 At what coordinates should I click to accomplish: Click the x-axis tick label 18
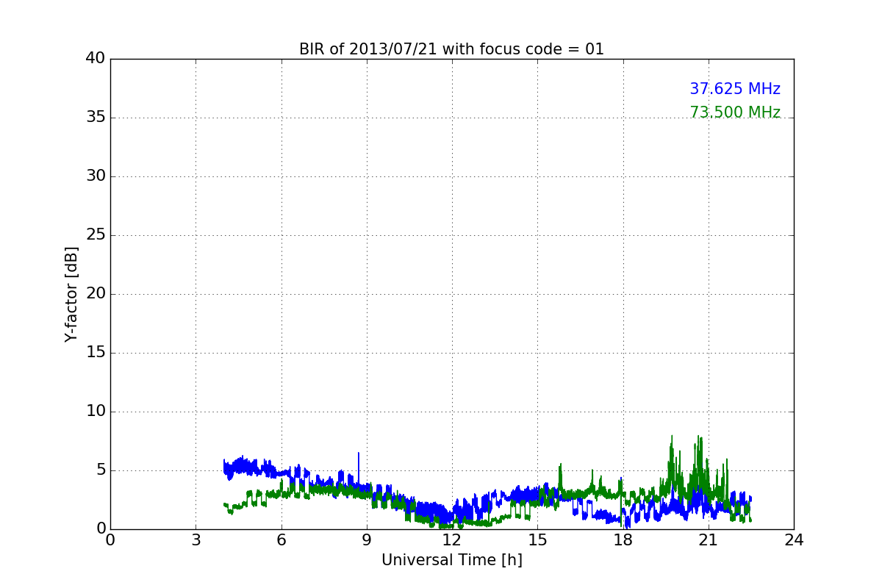[x=623, y=539]
